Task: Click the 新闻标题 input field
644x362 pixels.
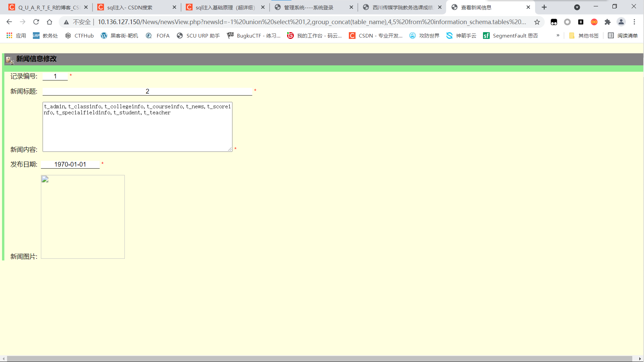Action: pos(147,92)
